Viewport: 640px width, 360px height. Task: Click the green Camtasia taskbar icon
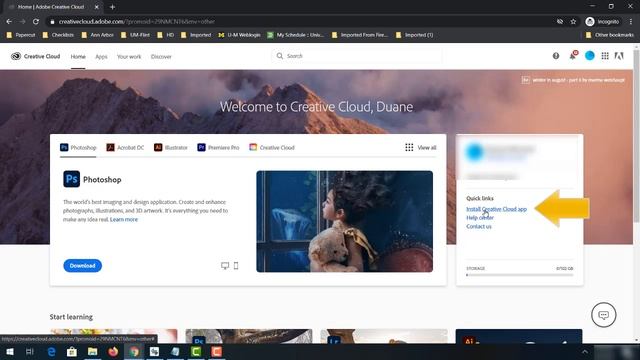196,351
